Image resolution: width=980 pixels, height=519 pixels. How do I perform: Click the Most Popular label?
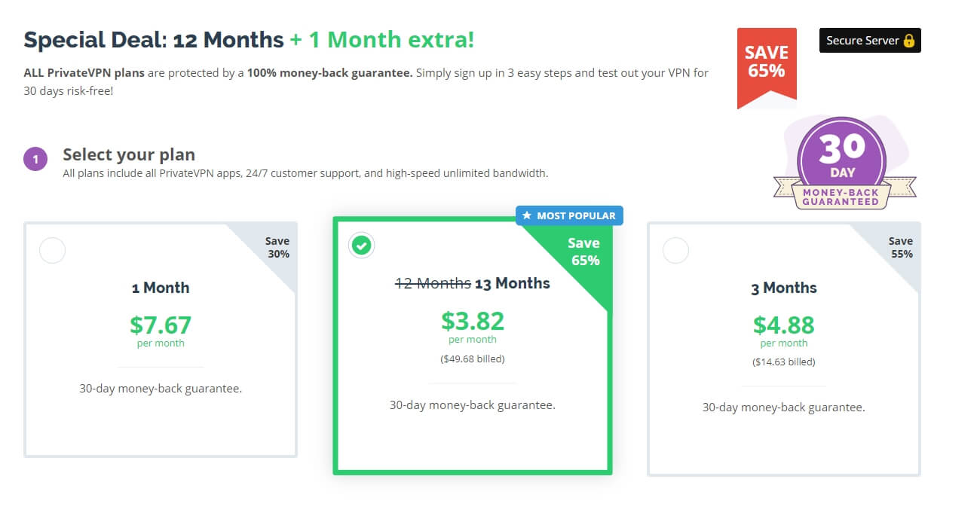click(569, 215)
